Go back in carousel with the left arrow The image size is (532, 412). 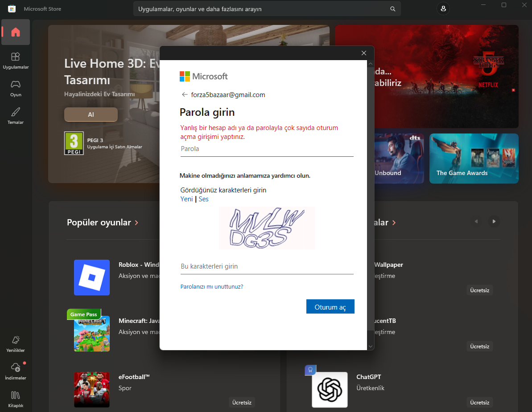476,221
